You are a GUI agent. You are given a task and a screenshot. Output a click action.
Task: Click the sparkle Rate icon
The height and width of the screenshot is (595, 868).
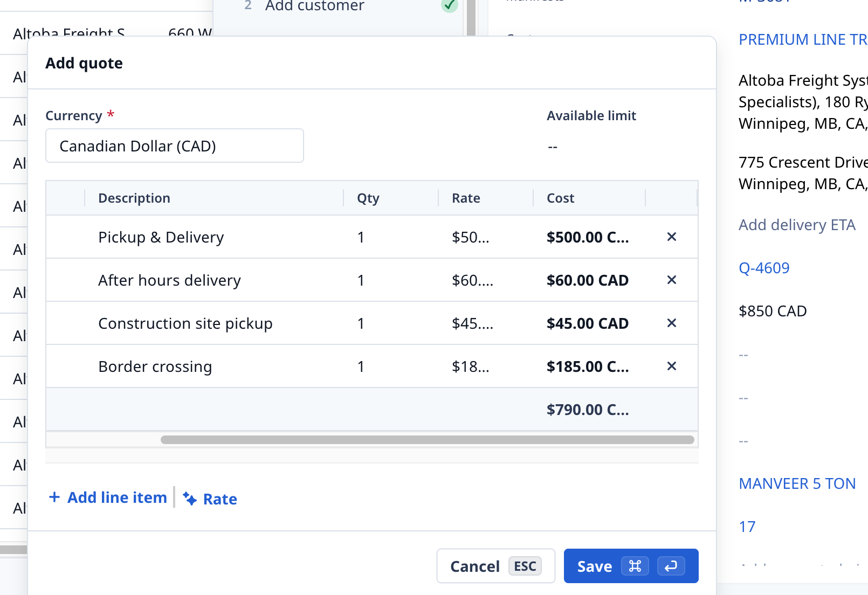(x=190, y=499)
